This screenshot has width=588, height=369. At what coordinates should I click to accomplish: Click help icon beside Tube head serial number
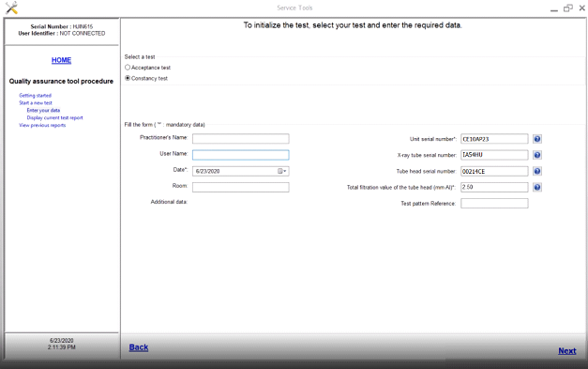point(537,171)
